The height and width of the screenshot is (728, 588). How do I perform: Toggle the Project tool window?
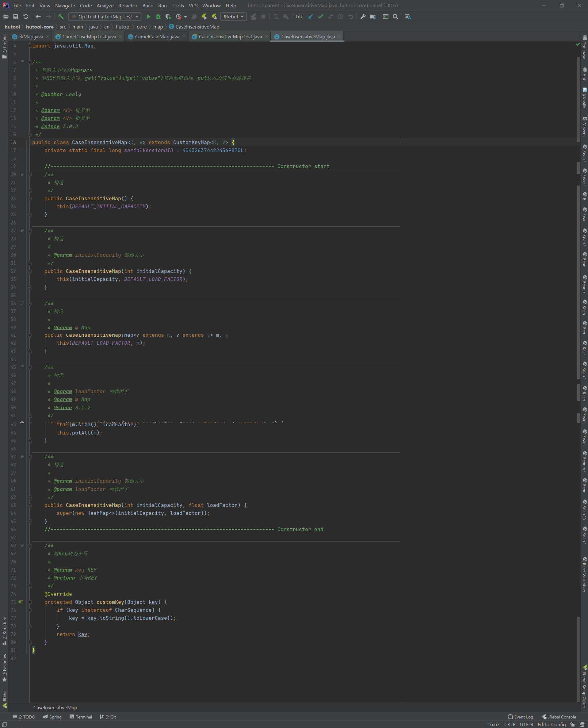(4, 46)
